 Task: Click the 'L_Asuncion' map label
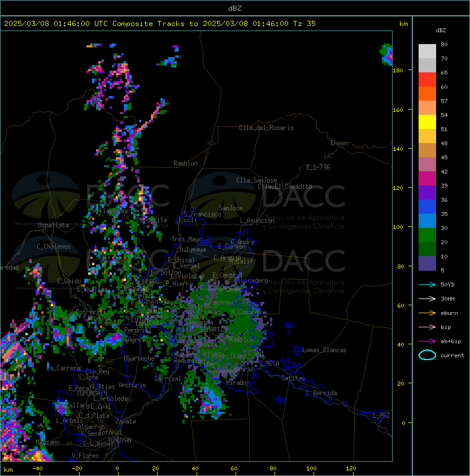257,220
